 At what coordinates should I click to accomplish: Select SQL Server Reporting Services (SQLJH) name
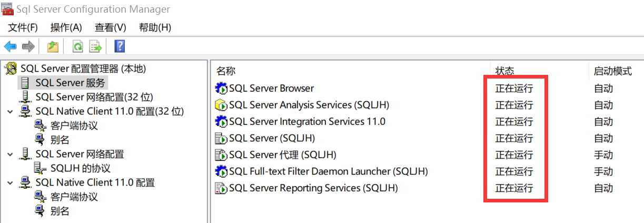pyautogui.click(x=313, y=188)
